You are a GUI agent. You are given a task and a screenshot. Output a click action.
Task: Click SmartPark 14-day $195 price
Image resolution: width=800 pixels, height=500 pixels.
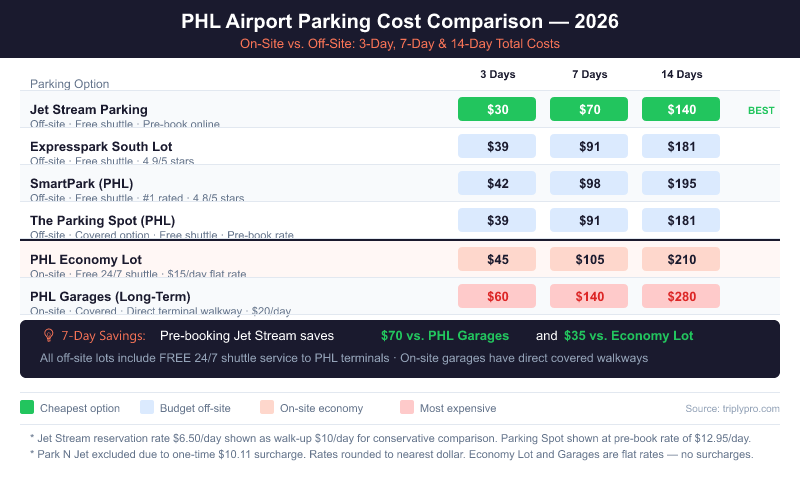[681, 184]
